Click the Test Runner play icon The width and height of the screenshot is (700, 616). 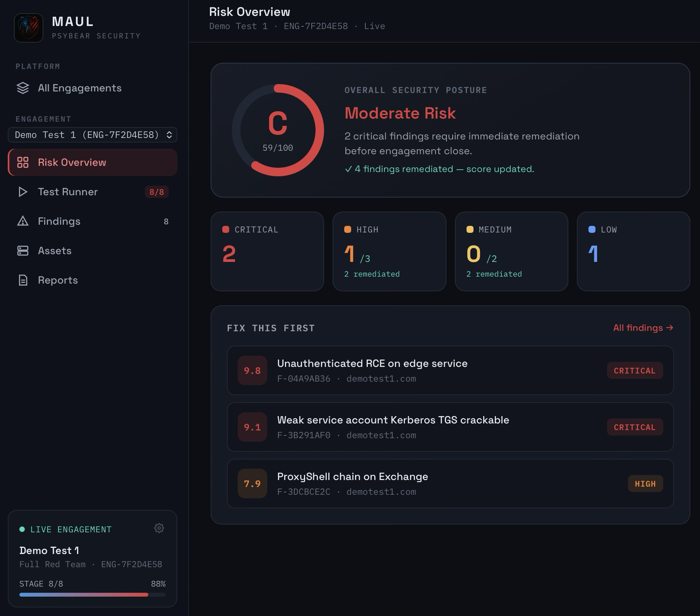[23, 192]
